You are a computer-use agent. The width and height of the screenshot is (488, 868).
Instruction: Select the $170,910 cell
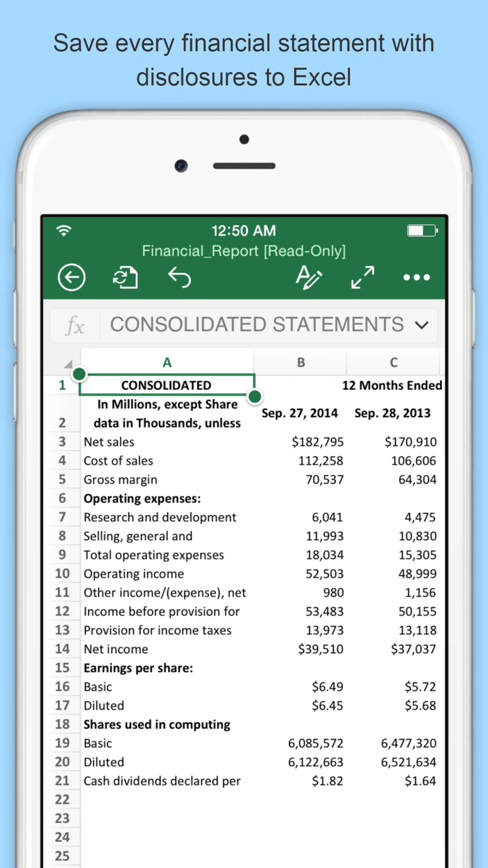click(x=411, y=442)
